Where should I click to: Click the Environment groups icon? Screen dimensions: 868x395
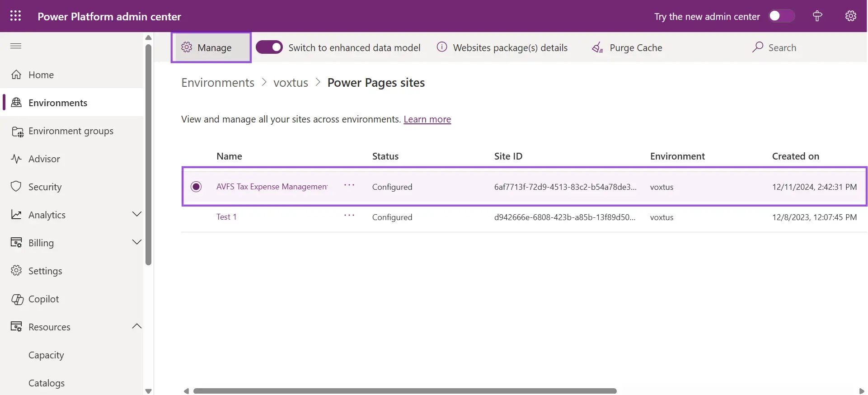(17, 131)
